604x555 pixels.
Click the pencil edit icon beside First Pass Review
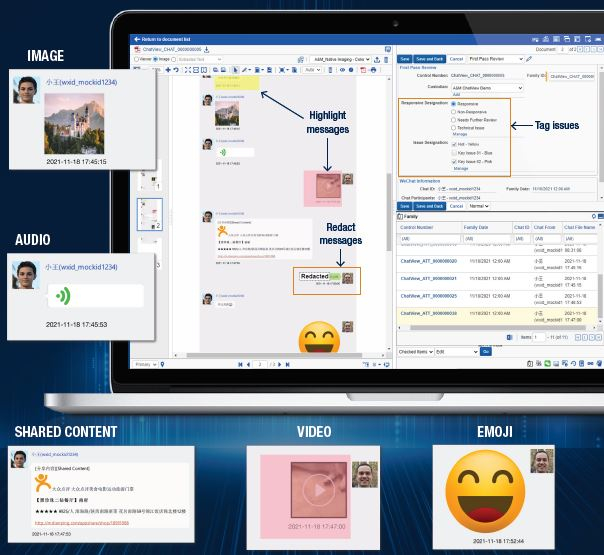[x=528, y=59]
